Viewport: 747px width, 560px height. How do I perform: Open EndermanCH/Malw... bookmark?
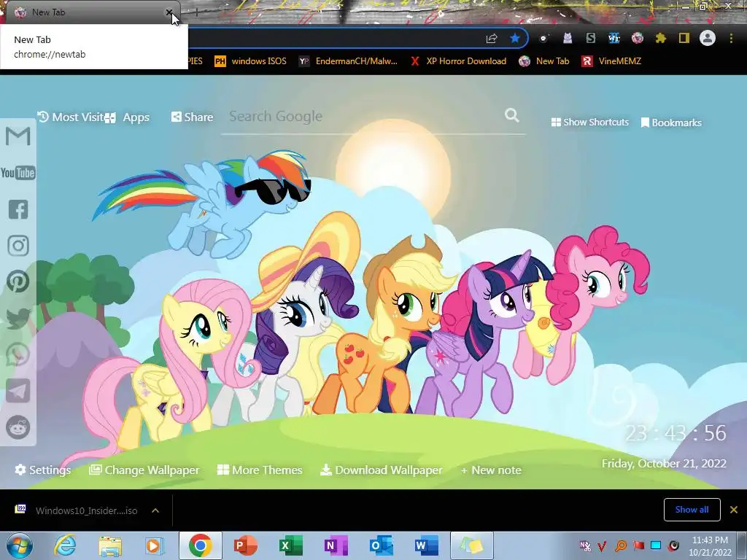click(x=348, y=61)
